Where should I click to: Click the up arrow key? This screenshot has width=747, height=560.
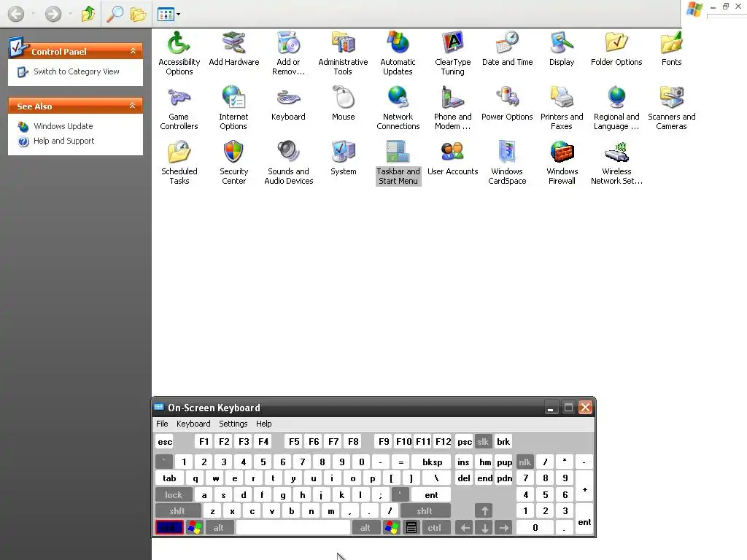(484, 511)
